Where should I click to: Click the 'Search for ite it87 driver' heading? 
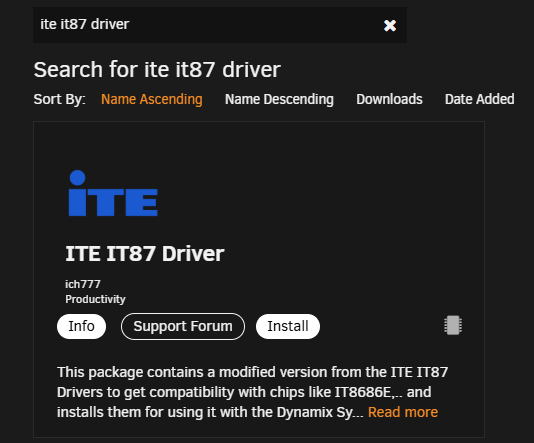pyautogui.click(x=157, y=70)
